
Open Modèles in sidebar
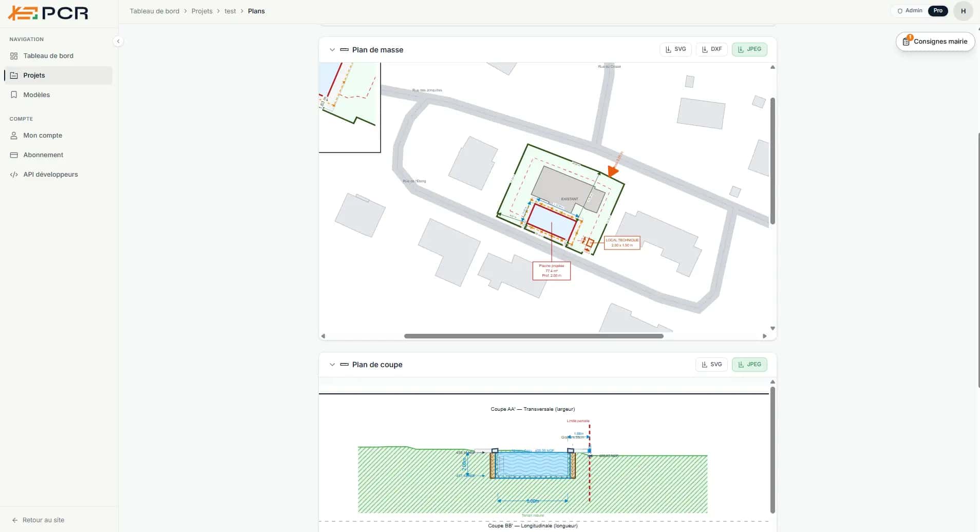click(58, 95)
